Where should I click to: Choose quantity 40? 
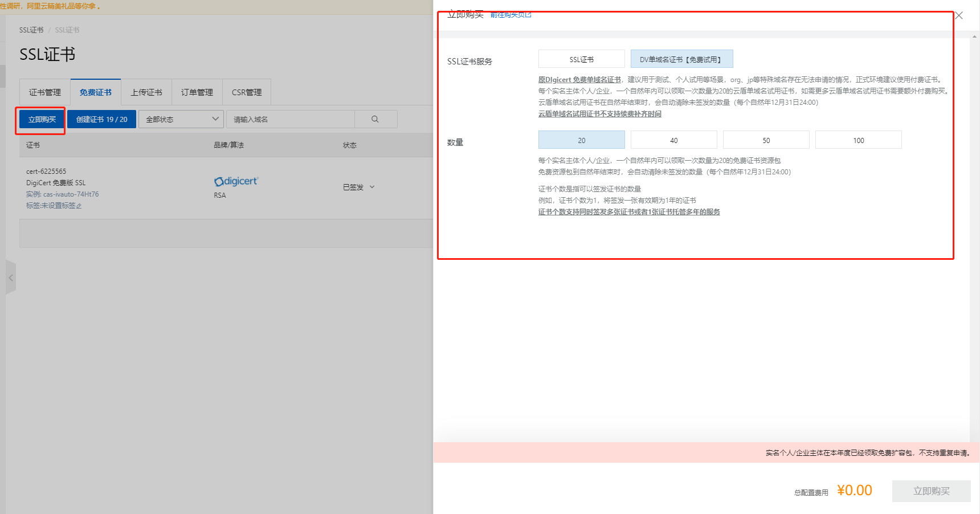point(674,140)
